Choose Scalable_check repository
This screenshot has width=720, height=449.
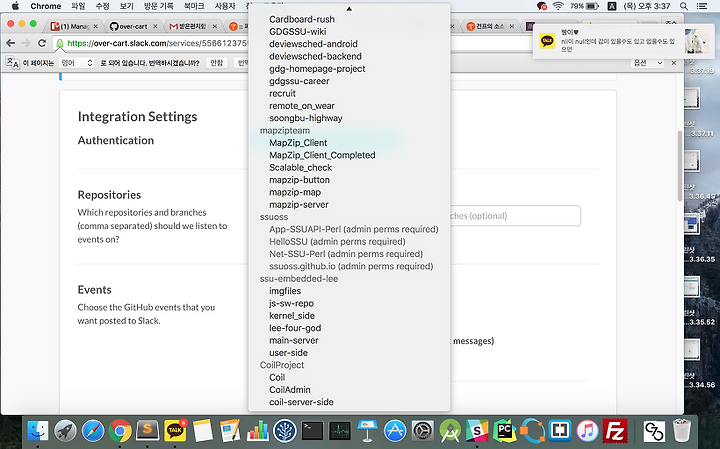click(x=300, y=168)
